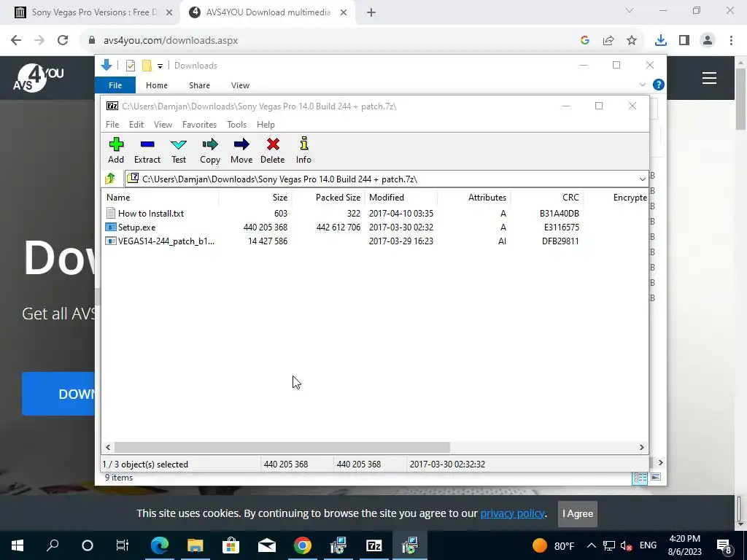Open Microsoft Edge from taskbar
Image resolution: width=747 pixels, height=560 pixels.
click(160, 545)
